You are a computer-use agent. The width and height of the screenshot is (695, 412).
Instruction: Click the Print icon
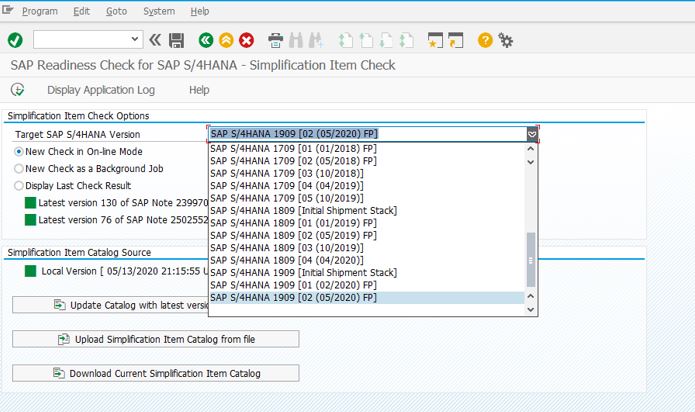[x=275, y=40]
